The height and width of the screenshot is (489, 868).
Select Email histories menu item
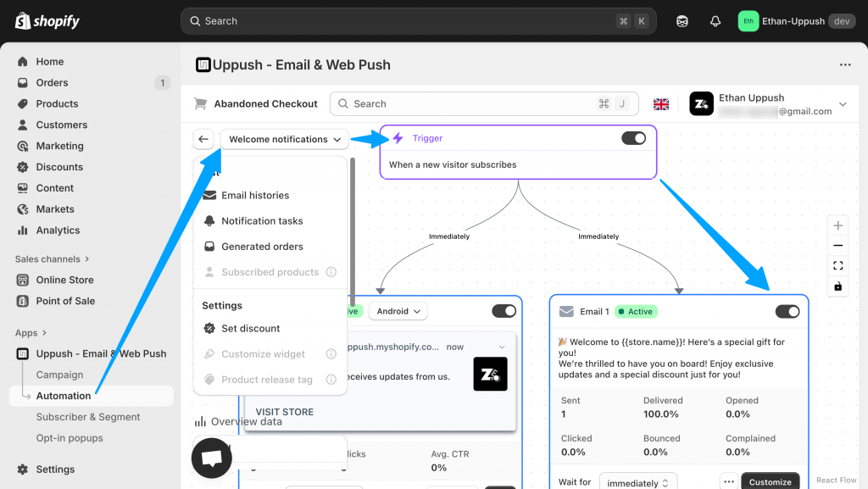[x=255, y=195]
